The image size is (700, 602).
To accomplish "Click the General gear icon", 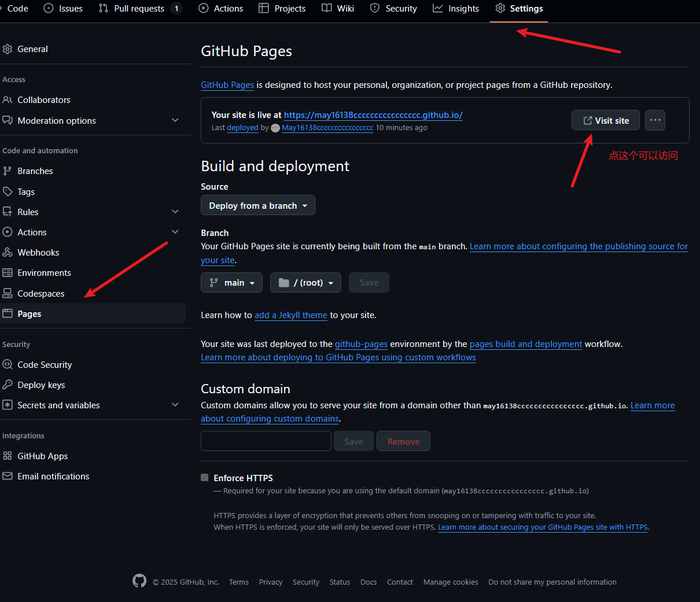I will pos(8,49).
